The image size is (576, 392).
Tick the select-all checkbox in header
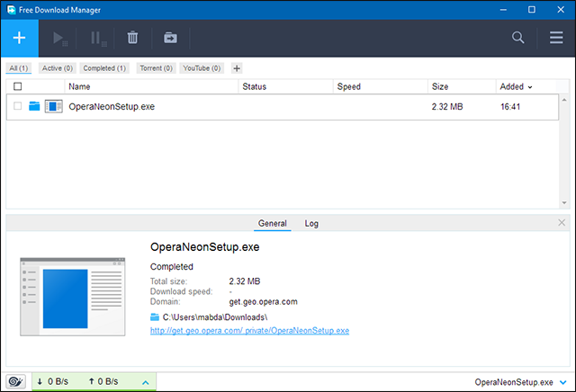(18, 86)
